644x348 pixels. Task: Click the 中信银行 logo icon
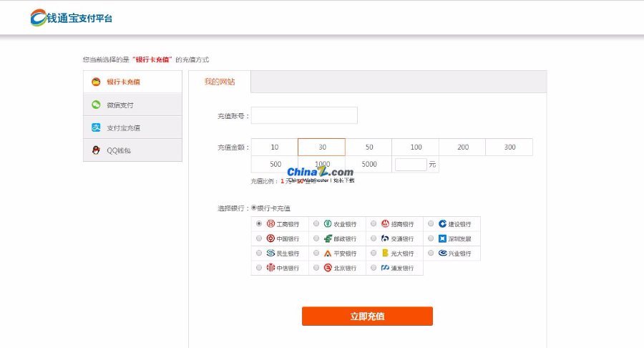pos(270,268)
